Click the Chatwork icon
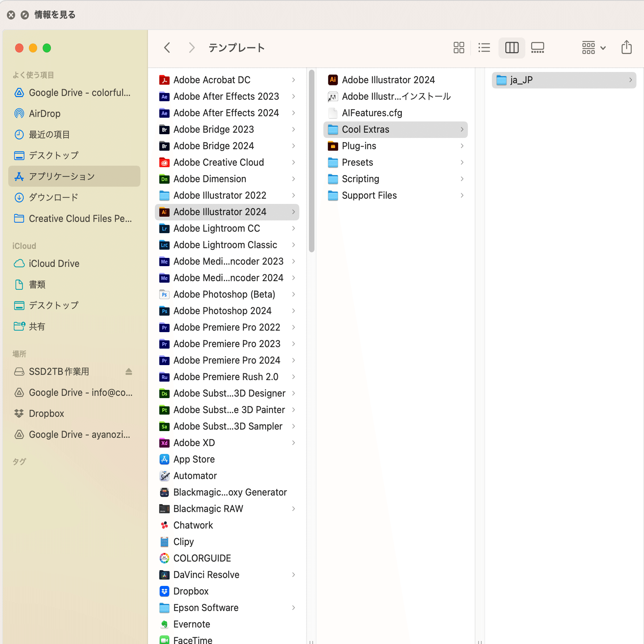 click(164, 525)
